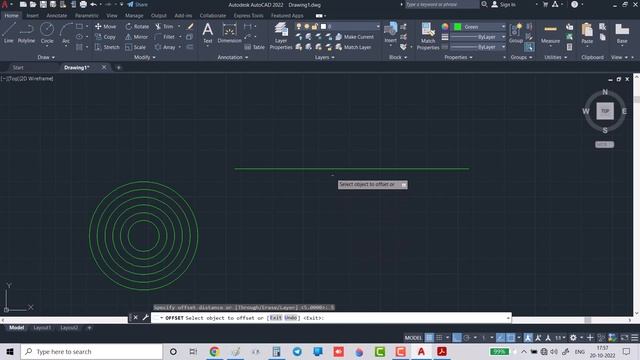Click Make Current layer button
640x360 pixels.
point(354,37)
